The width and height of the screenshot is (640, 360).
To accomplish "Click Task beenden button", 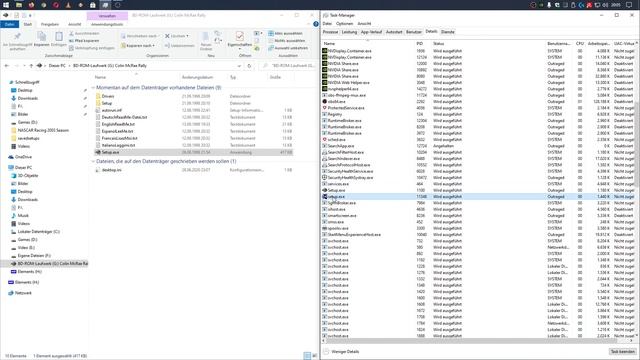I will tap(622, 351).
